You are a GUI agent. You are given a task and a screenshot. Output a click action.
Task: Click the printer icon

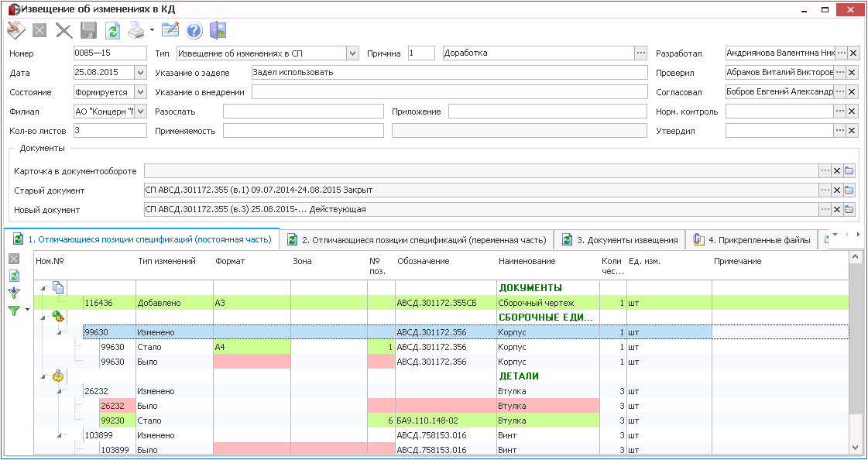pyautogui.click(x=136, y=30)
